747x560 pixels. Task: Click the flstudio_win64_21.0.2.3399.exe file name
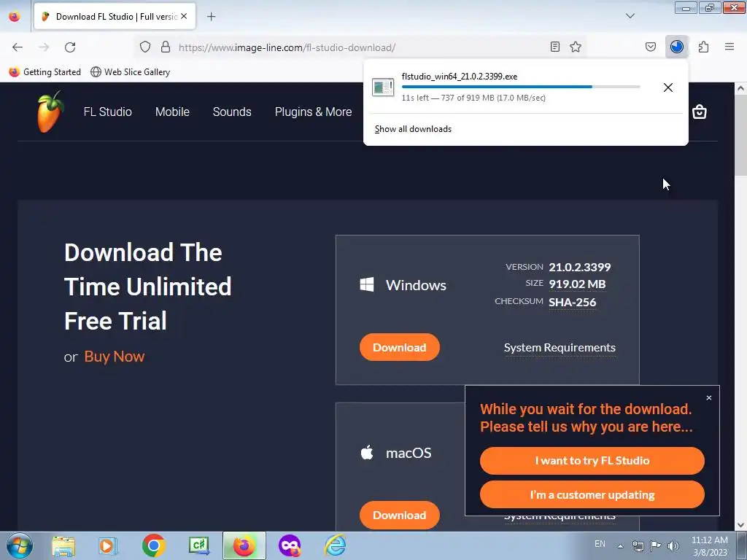460,76
